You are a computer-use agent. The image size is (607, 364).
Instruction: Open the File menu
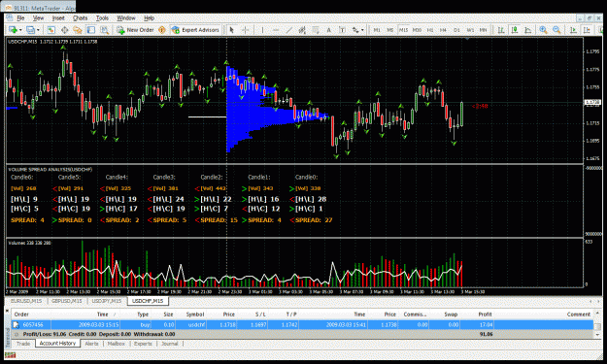20,17
